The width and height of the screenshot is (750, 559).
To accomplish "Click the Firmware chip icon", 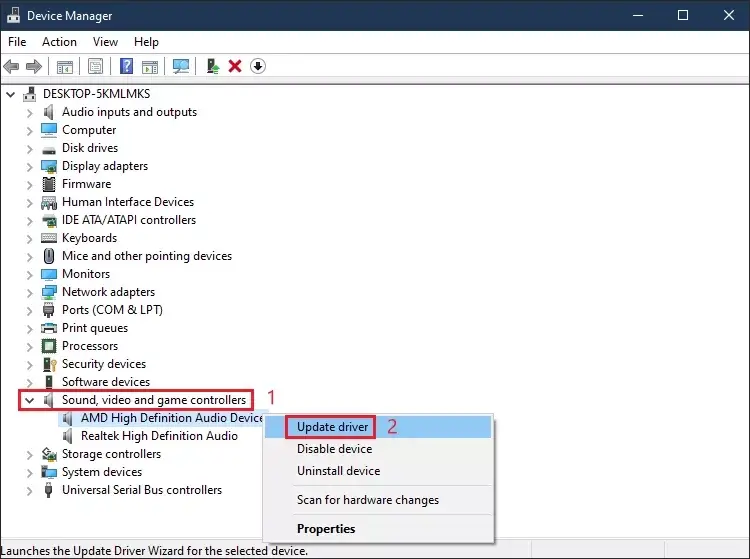I will coord(49,184).
